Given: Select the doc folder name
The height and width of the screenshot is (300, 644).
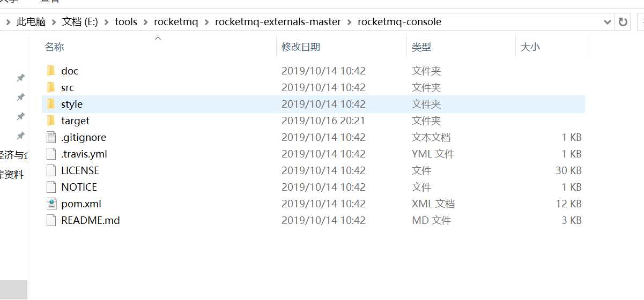Looking at the screenshot, I should (70, 71).
